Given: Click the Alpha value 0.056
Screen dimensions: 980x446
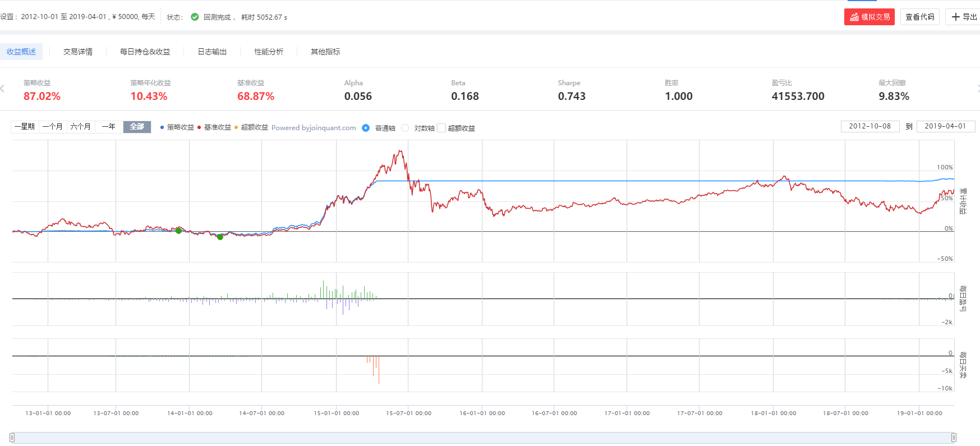Looking at the screenshot, I should tap(358, 96).
